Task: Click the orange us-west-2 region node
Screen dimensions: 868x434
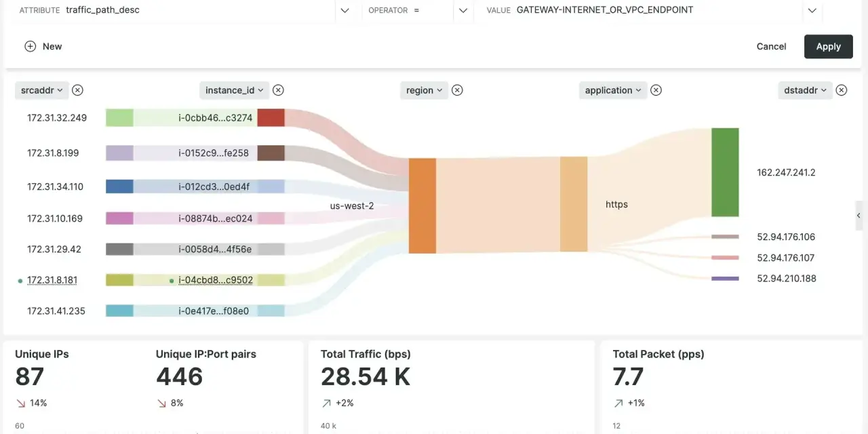Action: (422, 205)
